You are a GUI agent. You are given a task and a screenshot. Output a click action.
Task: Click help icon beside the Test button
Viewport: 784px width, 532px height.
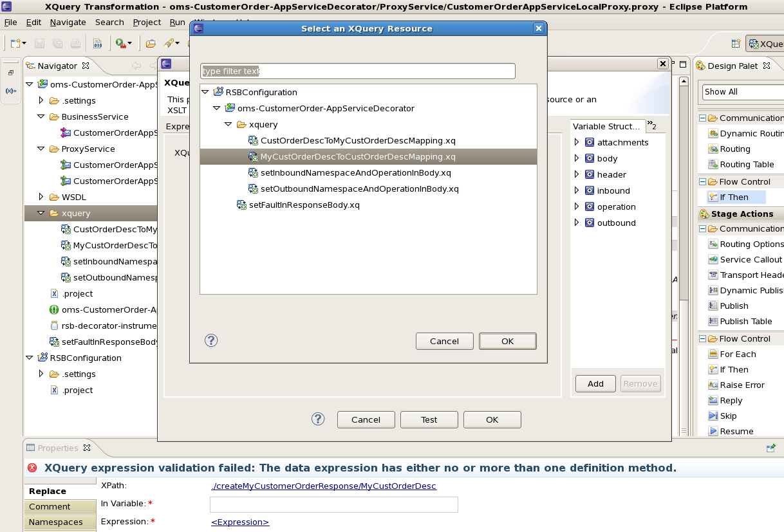tap(318, 419)
